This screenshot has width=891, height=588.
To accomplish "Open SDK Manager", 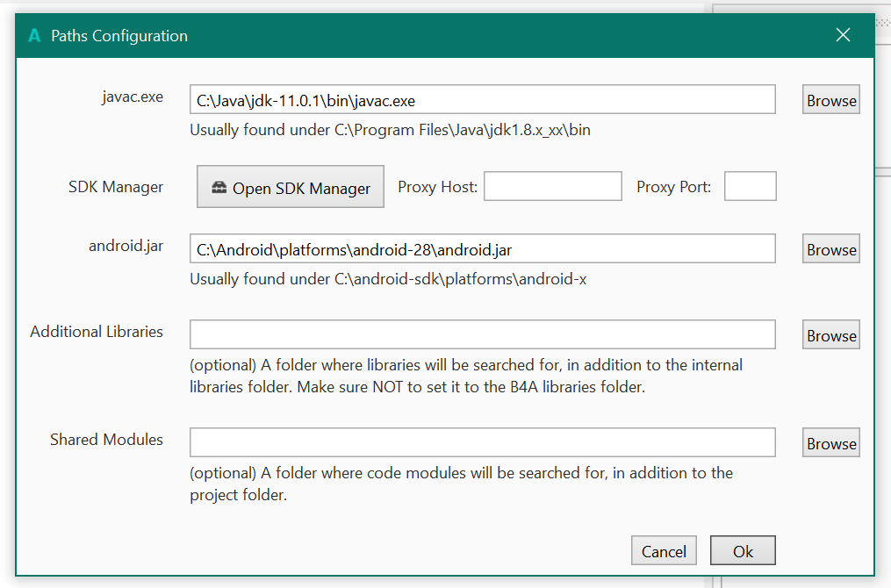I will click(x=291, y=187).
